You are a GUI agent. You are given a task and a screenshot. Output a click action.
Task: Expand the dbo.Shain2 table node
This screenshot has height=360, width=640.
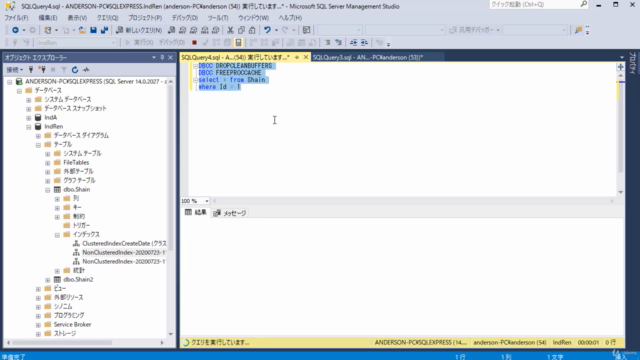pos(48,280)
